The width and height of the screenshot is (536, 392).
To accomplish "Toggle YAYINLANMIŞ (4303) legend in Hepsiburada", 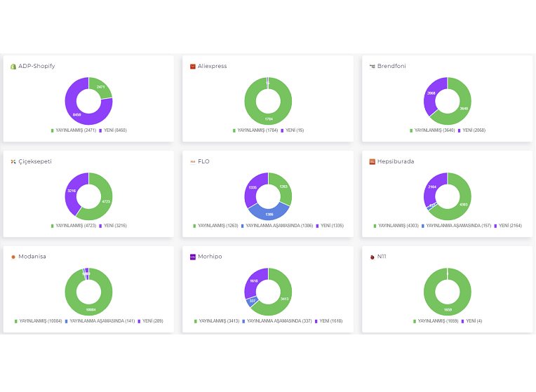I will pos(396,226).
